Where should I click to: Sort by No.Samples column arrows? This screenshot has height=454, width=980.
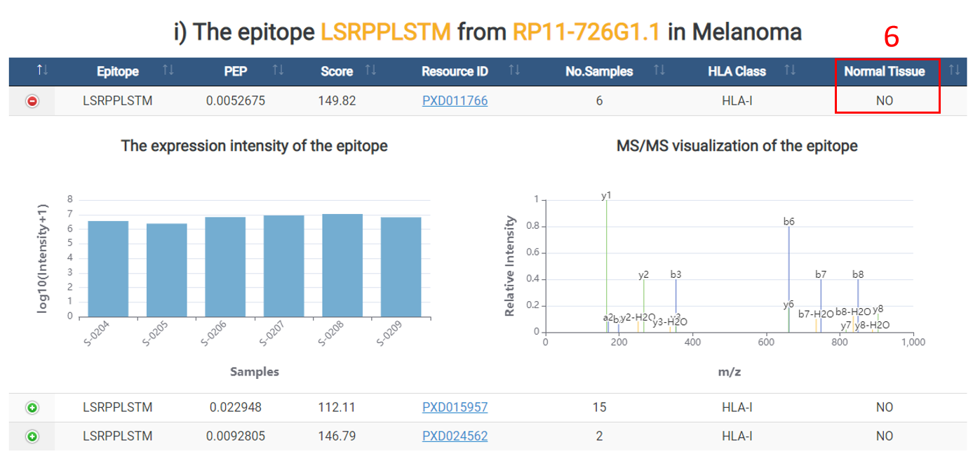click(x=660, y=70)
